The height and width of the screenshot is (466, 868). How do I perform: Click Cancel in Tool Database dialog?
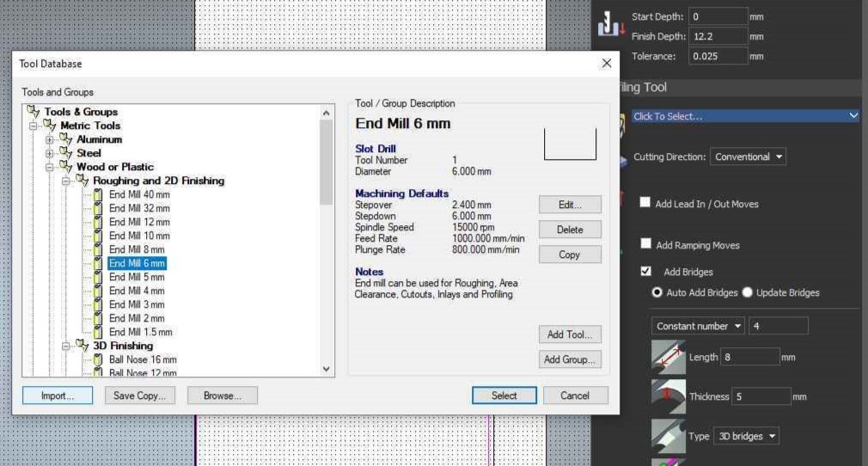click(575, 395)
